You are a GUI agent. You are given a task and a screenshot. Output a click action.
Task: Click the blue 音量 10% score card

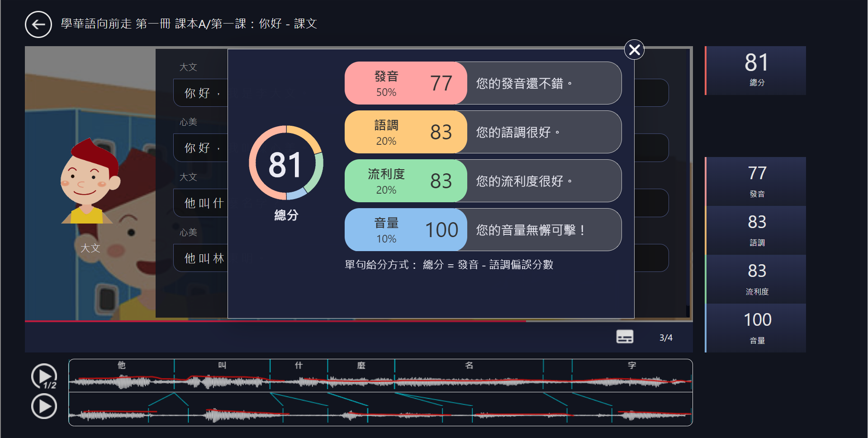(x=405, y=230)
